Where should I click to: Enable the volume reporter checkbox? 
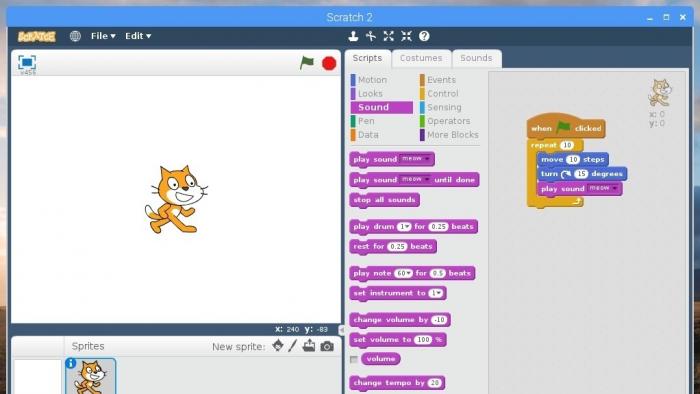click(354, 359)
